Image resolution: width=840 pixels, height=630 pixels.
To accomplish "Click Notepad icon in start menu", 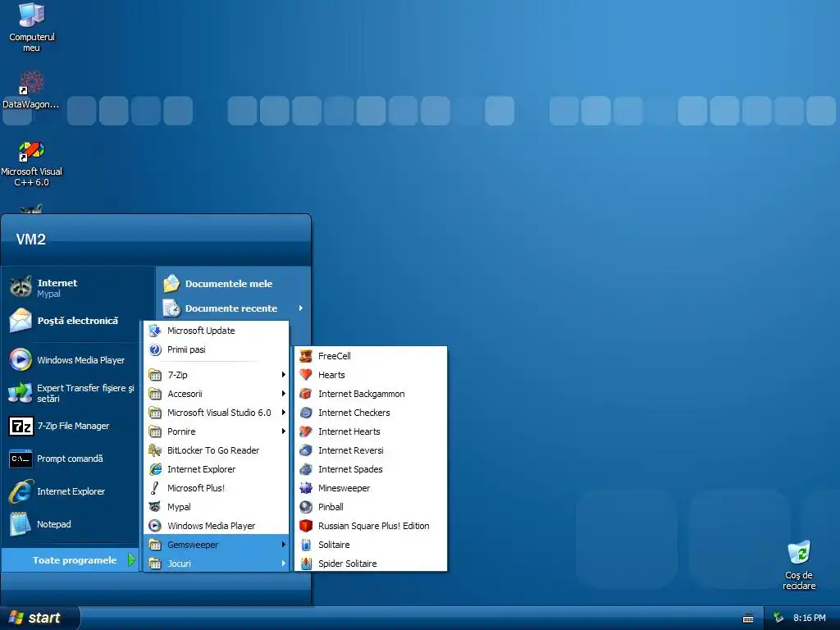I will click(21, 524).
